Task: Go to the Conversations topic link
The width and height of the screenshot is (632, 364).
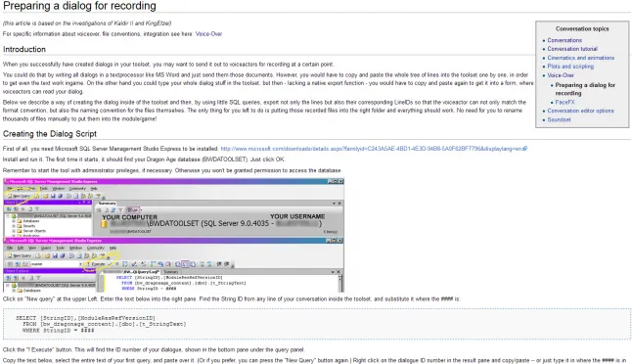Action: coord(564,40)
